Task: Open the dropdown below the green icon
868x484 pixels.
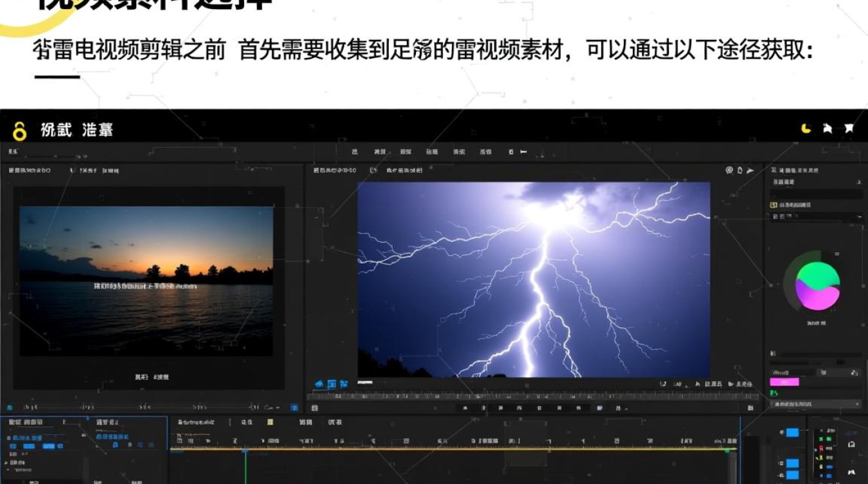Action: [816, 404]
